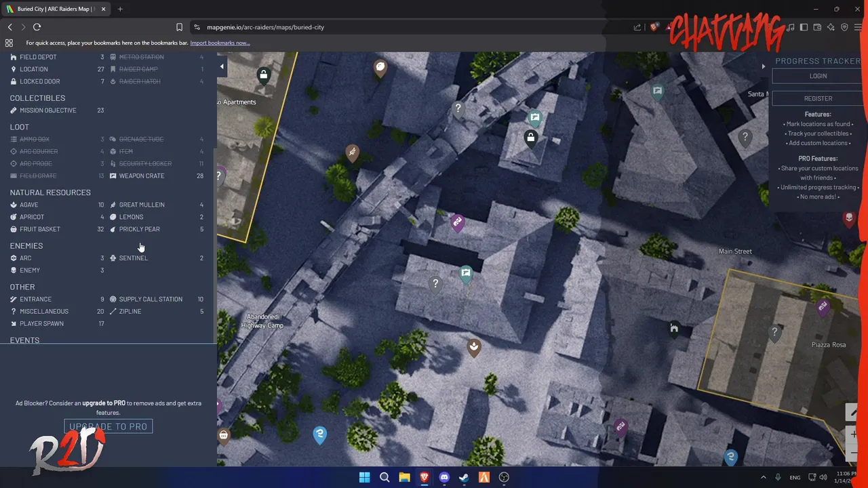Screen dimensions: 868x488
Task: Toggle Supply Call Station markers
Action: (x=157, y=299)
